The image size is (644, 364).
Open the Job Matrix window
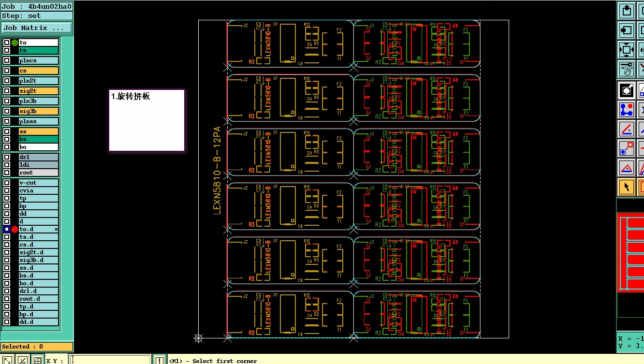point(37,28)
